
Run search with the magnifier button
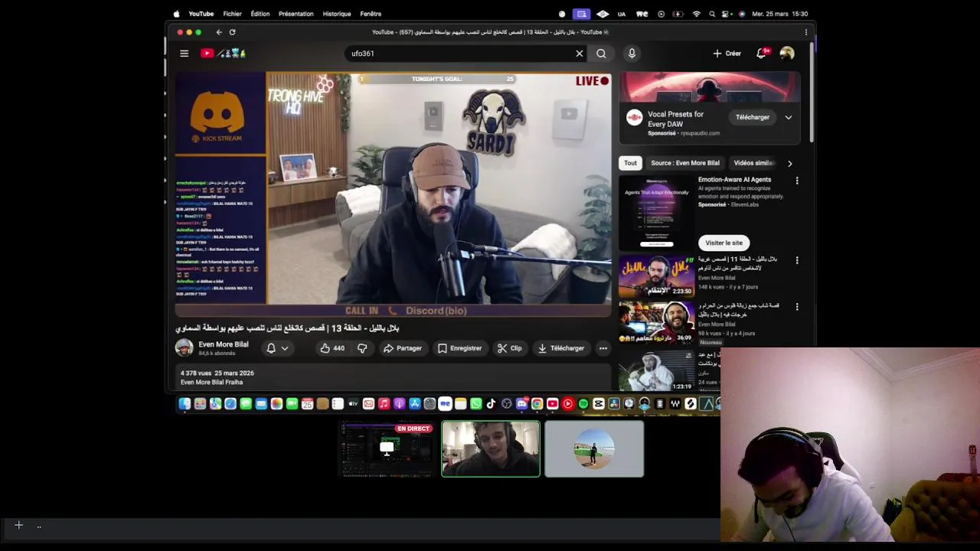(601, 54)
